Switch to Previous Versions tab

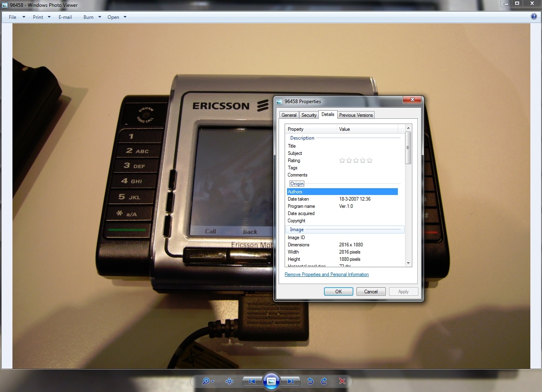pyautogui.click(x=356, y=115)
